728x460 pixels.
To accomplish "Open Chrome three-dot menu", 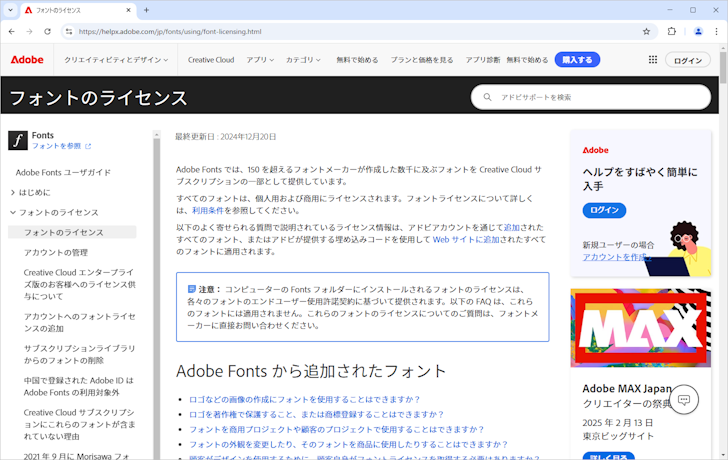I will tap(716, 32).
